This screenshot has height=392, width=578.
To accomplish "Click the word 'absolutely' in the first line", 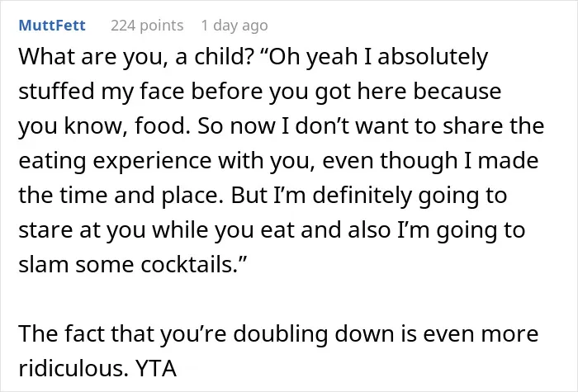I will (x=433, y=57).
